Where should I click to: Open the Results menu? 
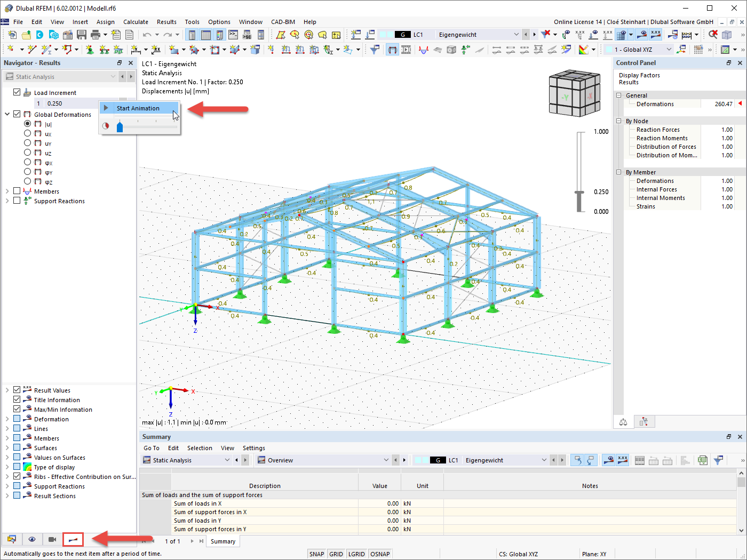(x=166, y=22)
